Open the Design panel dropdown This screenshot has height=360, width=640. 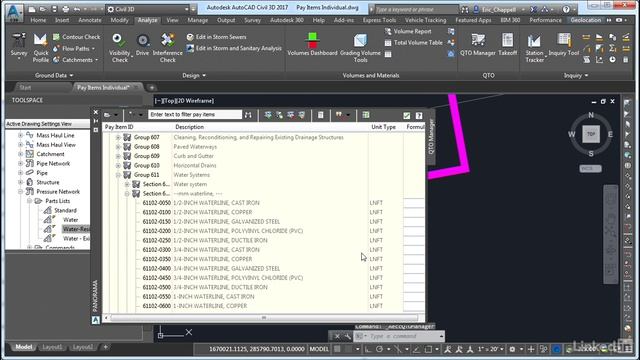coord(194,76)
